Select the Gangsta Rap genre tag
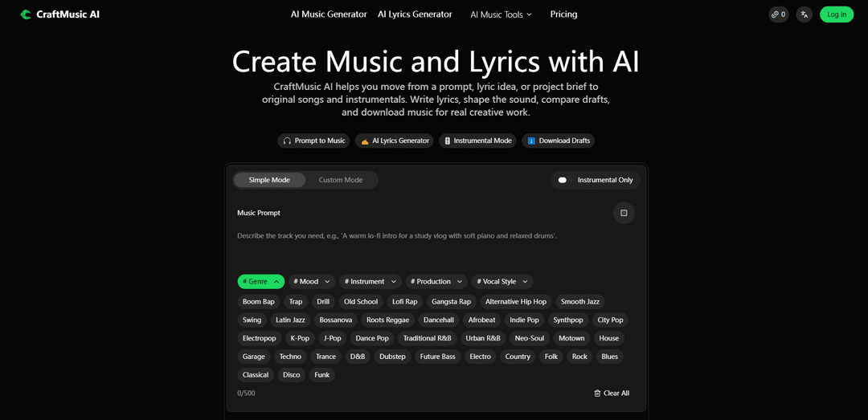 pyautogui.click(x=451, y=302)
